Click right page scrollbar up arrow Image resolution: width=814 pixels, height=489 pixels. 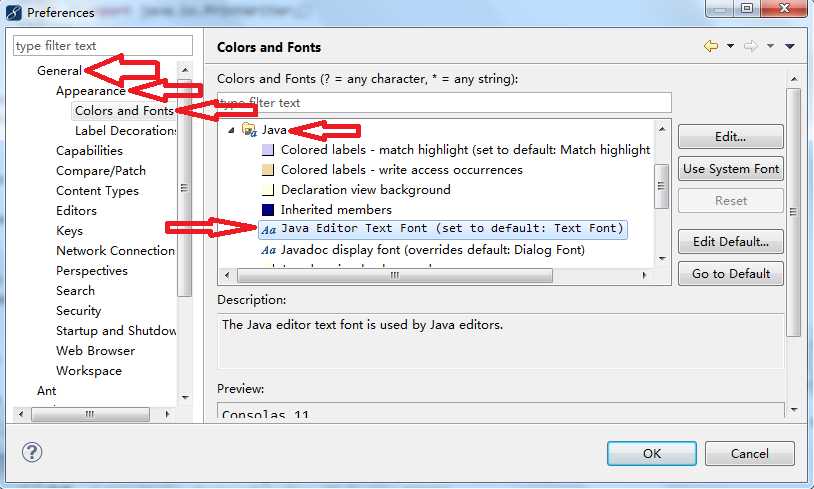click(x=794, y=79)
